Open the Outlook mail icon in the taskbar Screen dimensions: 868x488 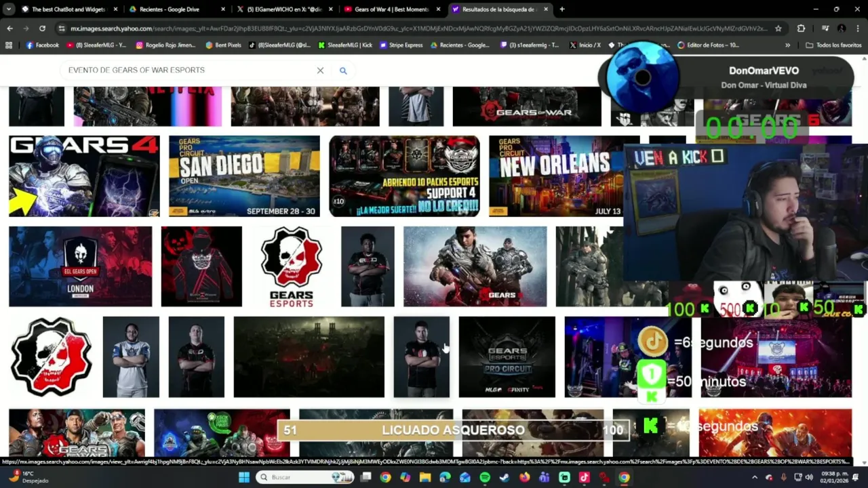pyautogui.click(x=465, y=477)
